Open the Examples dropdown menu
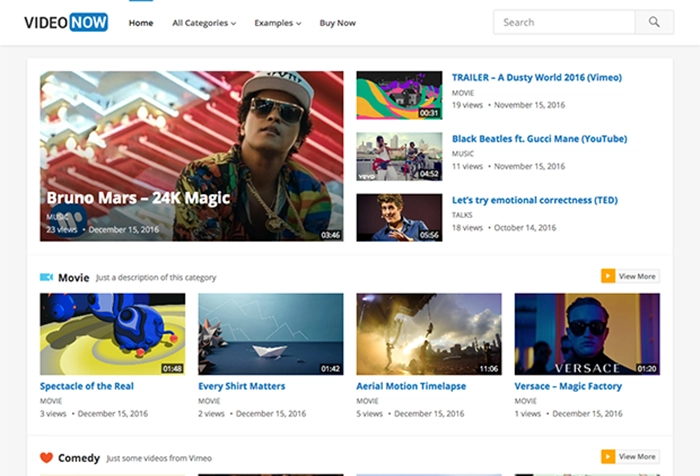700x476 pixels. [277, 22]
